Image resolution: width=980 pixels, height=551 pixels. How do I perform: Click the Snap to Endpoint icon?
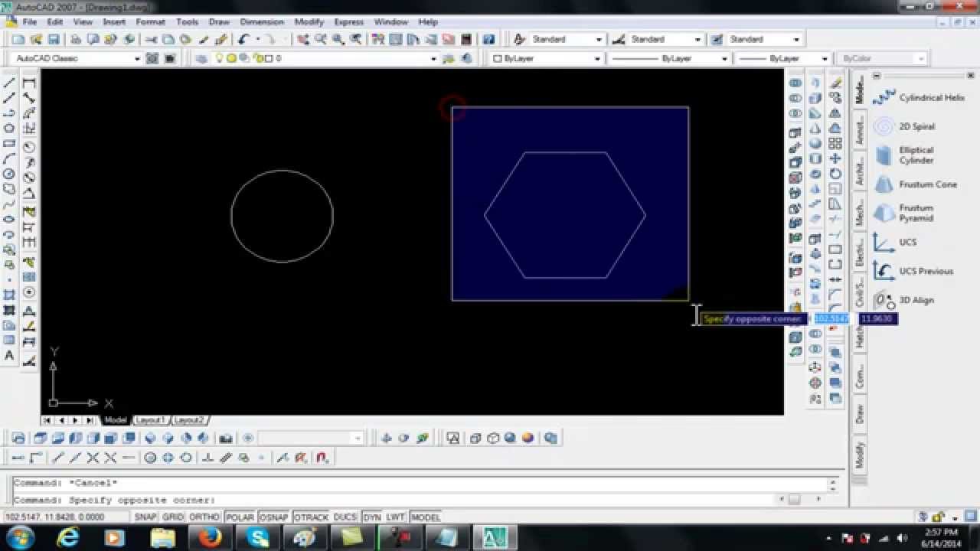(x=58, y=458)
